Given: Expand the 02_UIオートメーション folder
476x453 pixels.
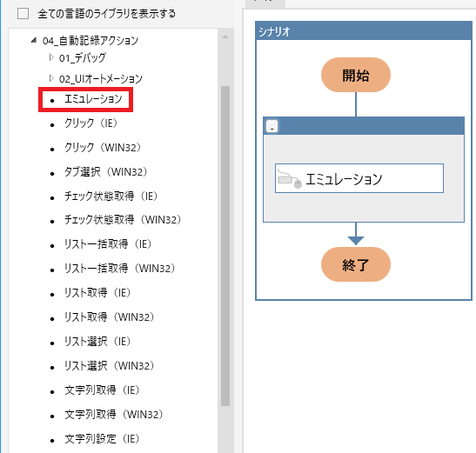Looking at the screenshot, I should coord(51,78).
